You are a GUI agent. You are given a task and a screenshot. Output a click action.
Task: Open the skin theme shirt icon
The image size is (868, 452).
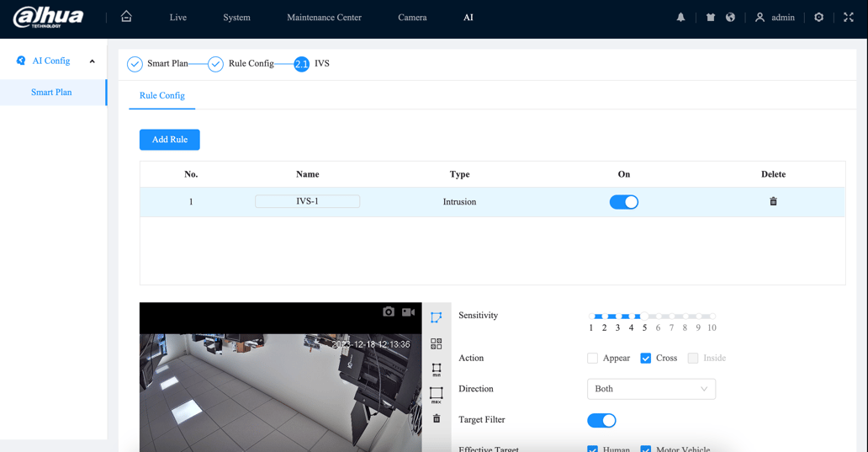click(710, 18)
